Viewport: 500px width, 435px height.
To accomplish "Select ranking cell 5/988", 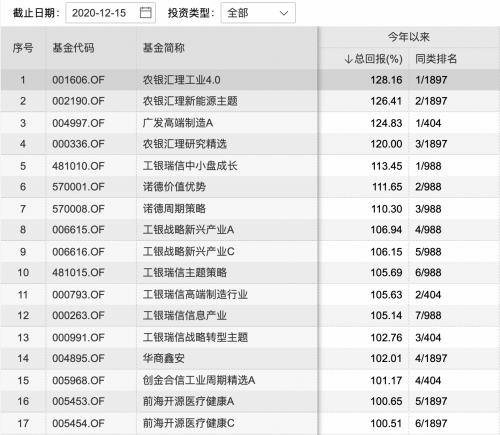I will 428,252.
